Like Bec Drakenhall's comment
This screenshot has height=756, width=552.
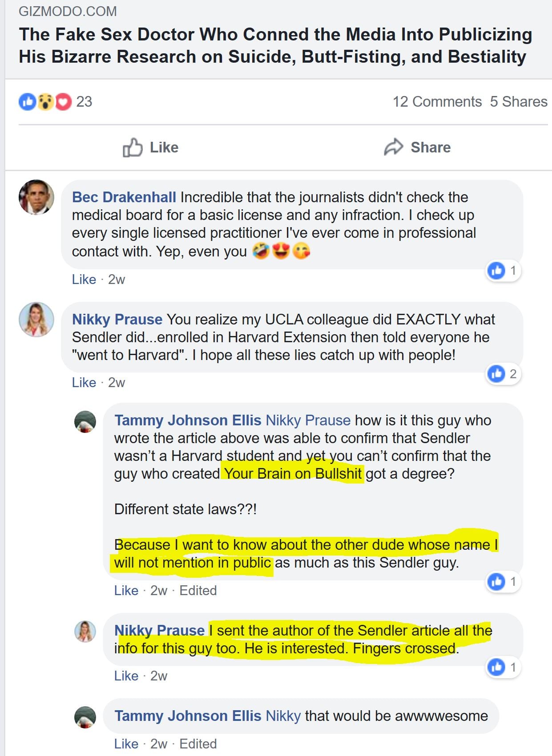(84, 280)
